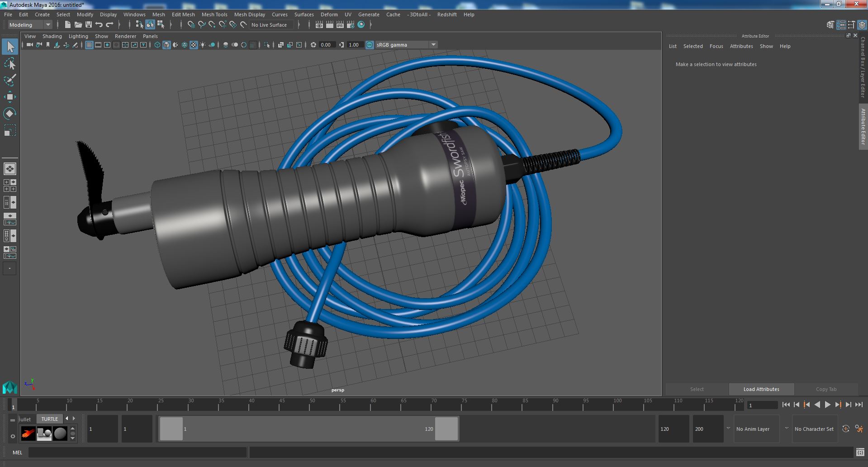
Task: Open Hypershade round teal icon
Action: (x=361, y=25)
